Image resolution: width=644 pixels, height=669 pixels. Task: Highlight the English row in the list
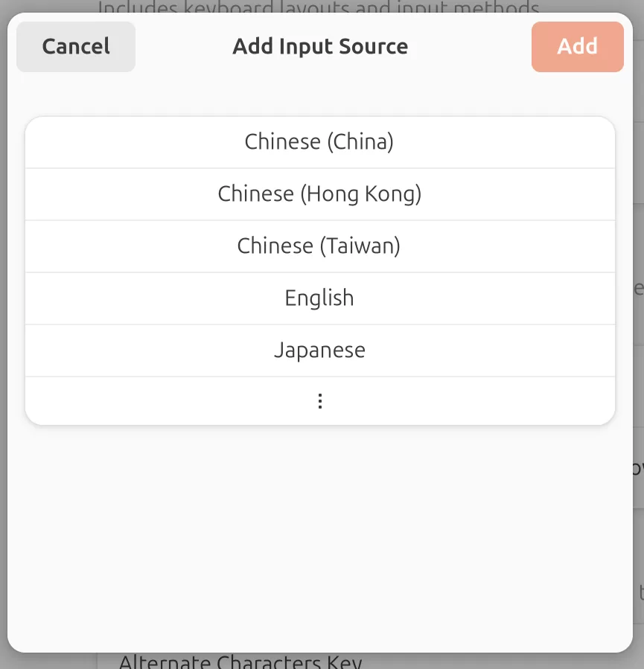click(x=319, y=298)
